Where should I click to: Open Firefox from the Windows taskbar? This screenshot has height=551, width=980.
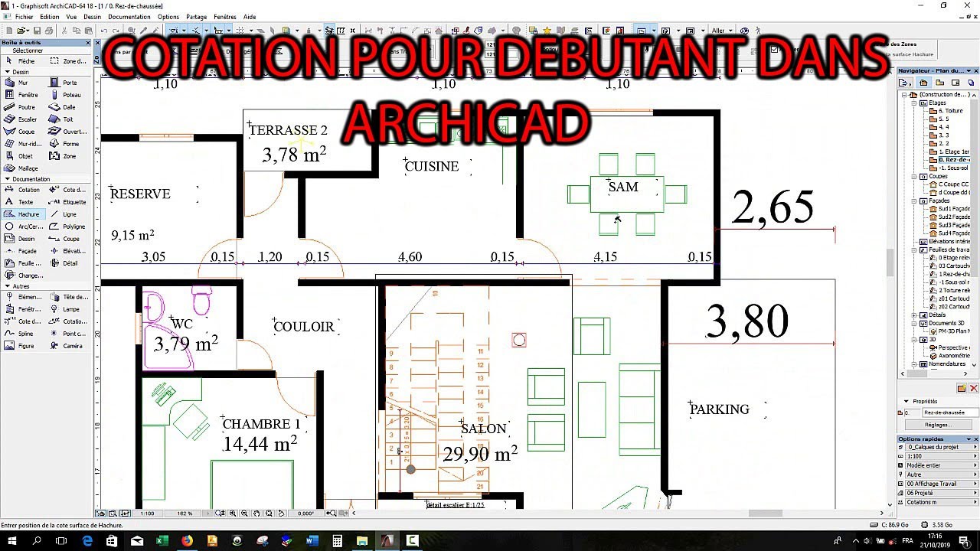pyautogui.click(x=186, y=541)
